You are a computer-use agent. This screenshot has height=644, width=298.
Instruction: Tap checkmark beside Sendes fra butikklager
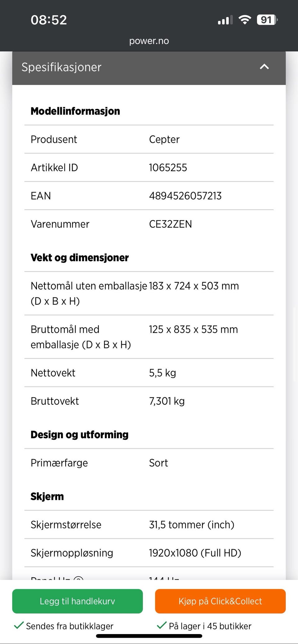pos(19,625)
